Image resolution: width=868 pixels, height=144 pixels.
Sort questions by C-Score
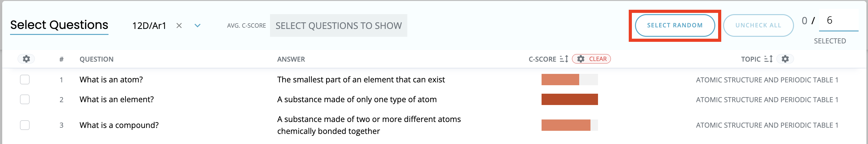(564, 59)
